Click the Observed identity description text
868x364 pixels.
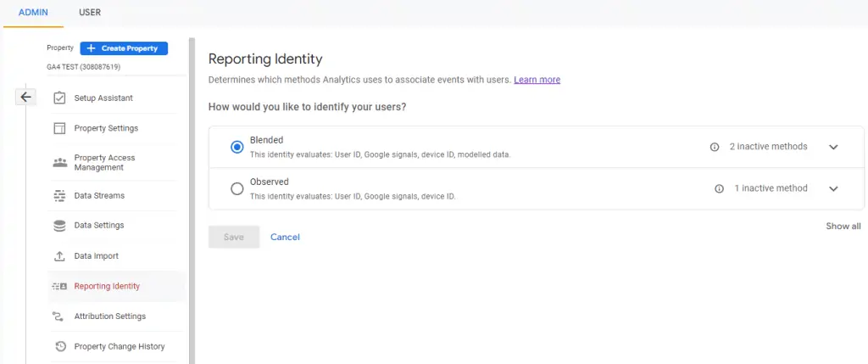click(353, 197)
